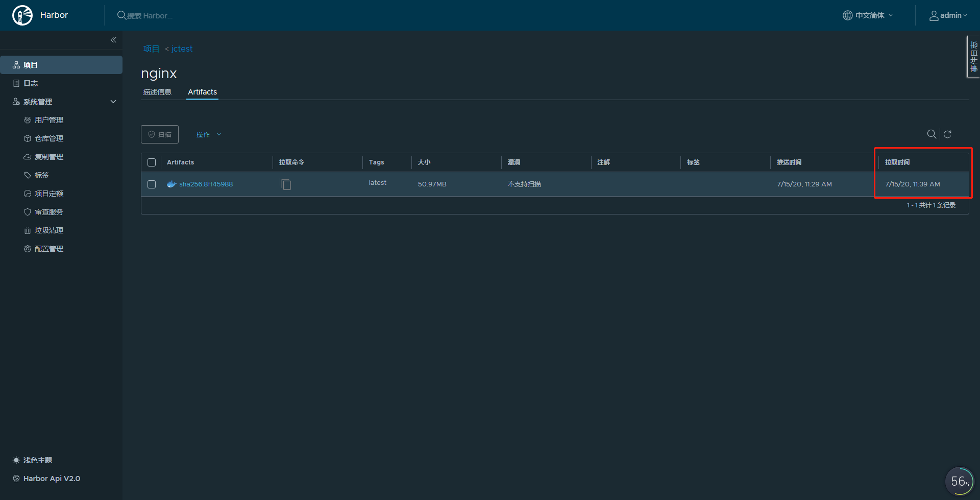Click the push time 7/15/20, 11:29 AM

(804, 184)
